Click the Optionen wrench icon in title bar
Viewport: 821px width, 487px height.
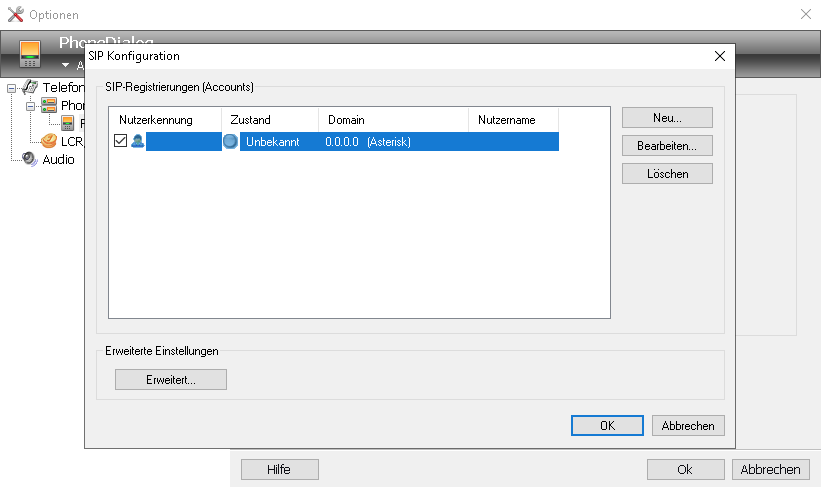tap(15, 15)
